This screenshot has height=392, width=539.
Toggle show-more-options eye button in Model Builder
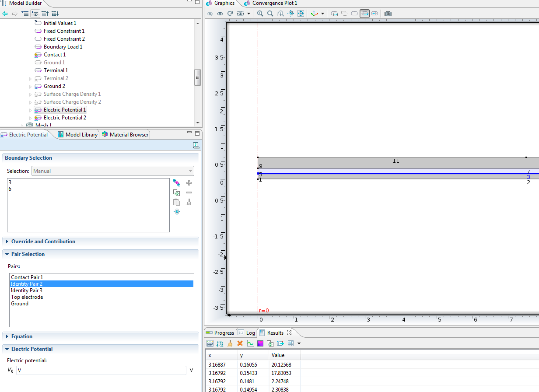[35, 14]
